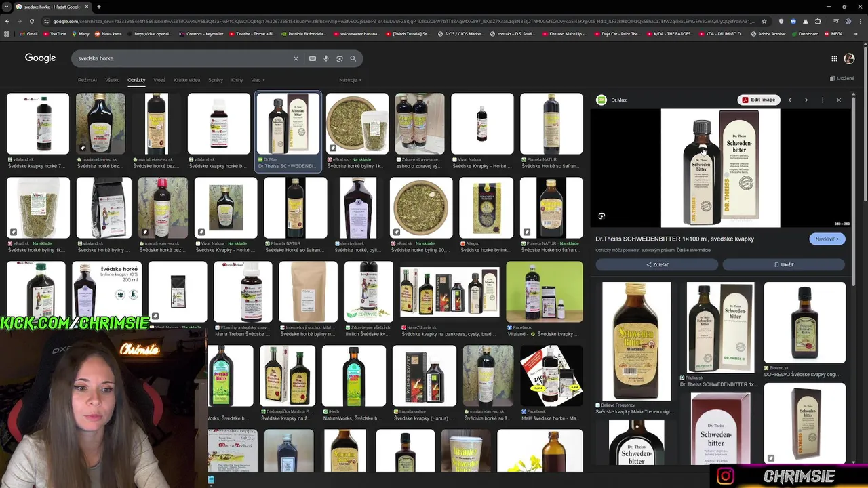Open the NaseZdravie.sk pankreas thumbnail
868x488 pixels.
pos(450,291)
